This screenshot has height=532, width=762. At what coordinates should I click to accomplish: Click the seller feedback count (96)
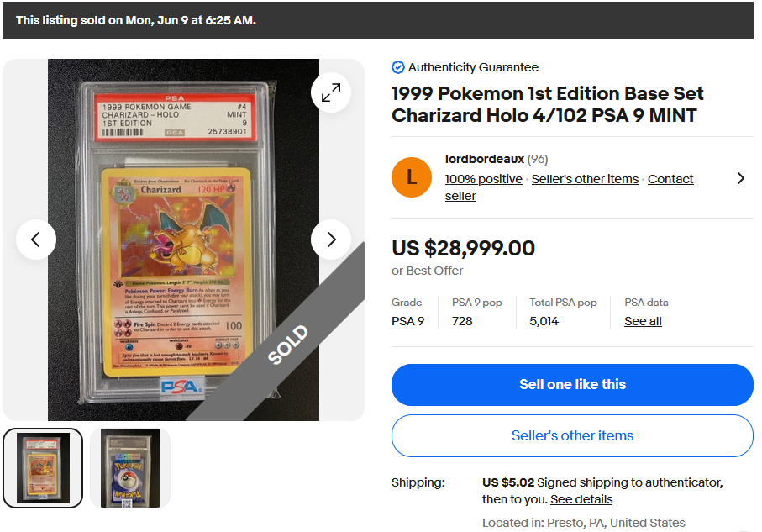(x=538, y=159)
